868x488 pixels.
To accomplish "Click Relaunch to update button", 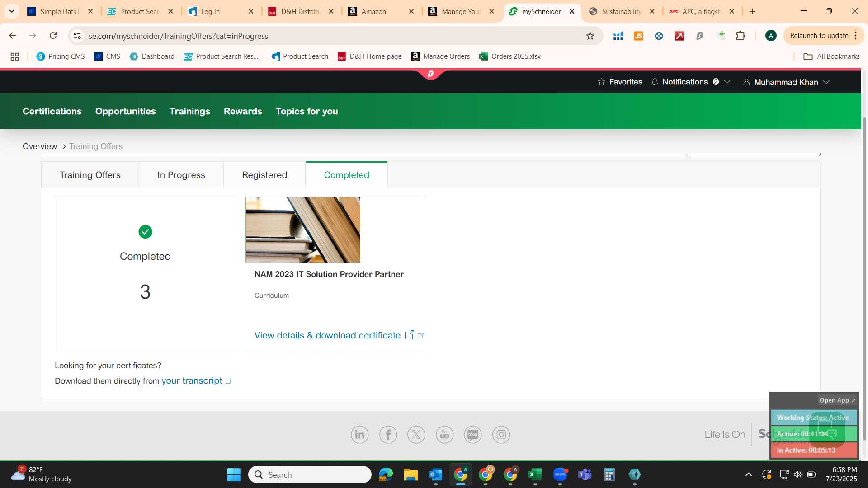I will pyautogui.click(x=819, y=36).
